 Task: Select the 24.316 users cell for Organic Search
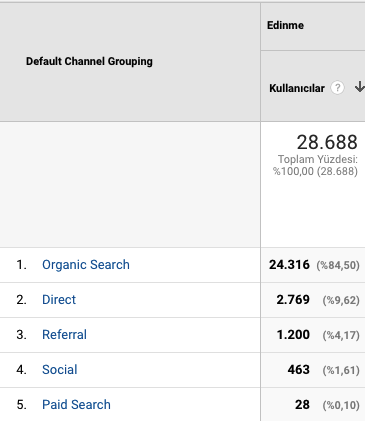pyautogui.click(x=289, y=265)
